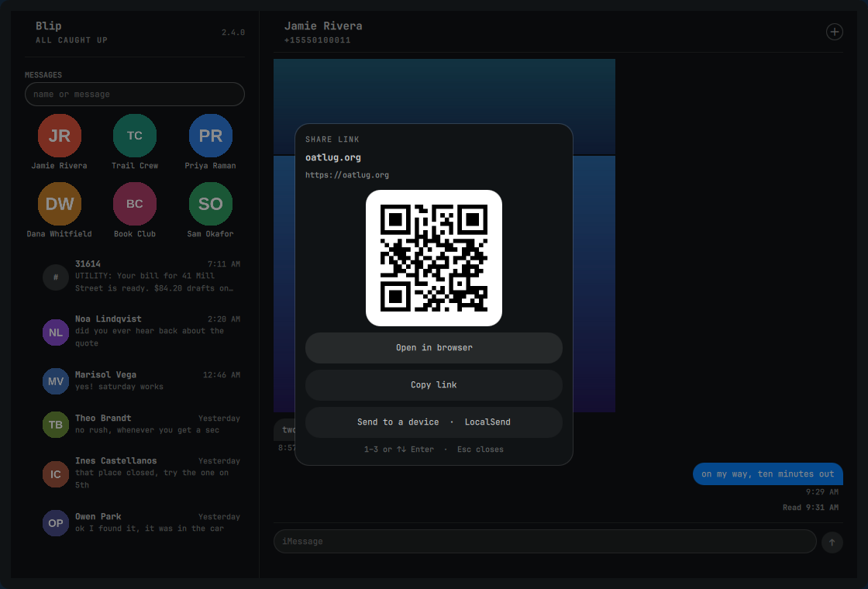The image size is (868, 589).
Task: Open Ines Castellanos's 'that place closed' conversation
Action: pos(135,473)
